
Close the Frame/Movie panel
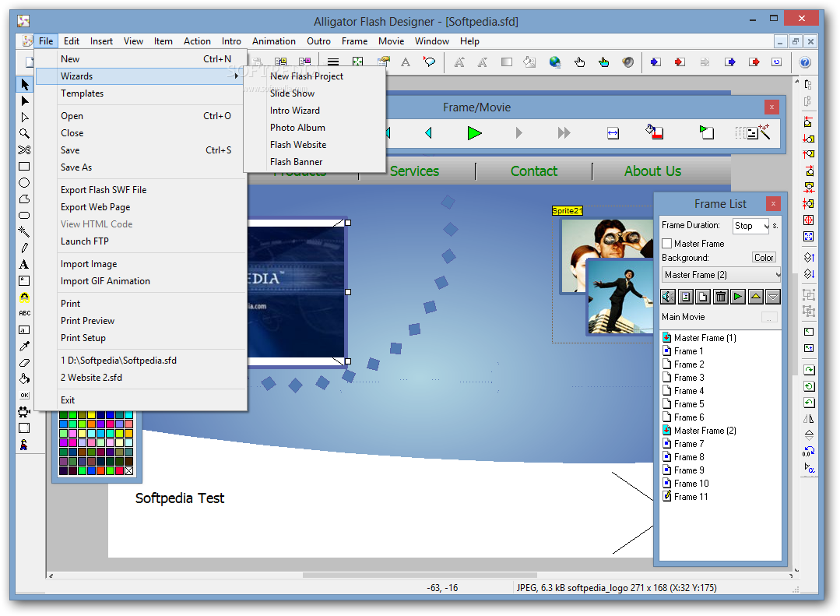(x=771, y=107)
